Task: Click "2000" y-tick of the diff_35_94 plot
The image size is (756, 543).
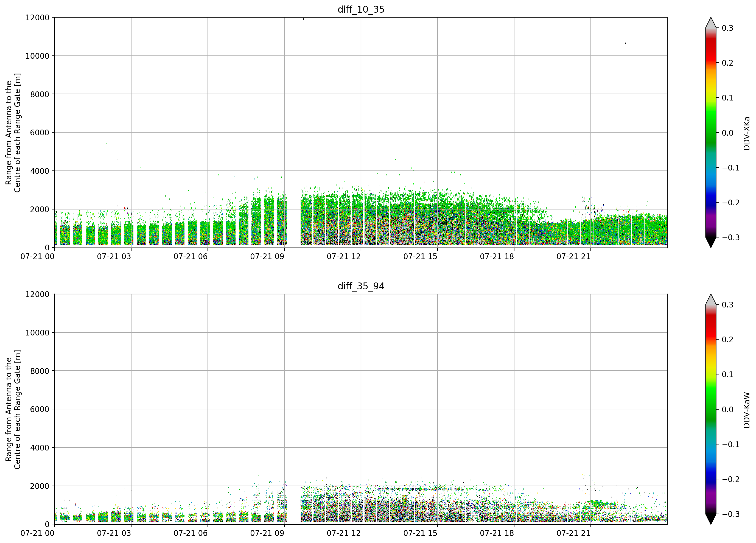Action: coord(40,486)
